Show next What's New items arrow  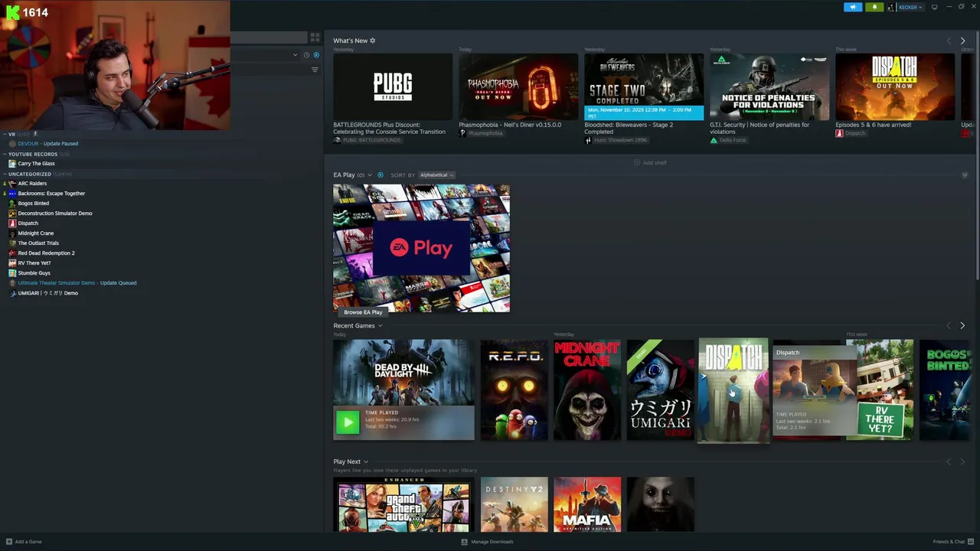[x=962, y=41]
